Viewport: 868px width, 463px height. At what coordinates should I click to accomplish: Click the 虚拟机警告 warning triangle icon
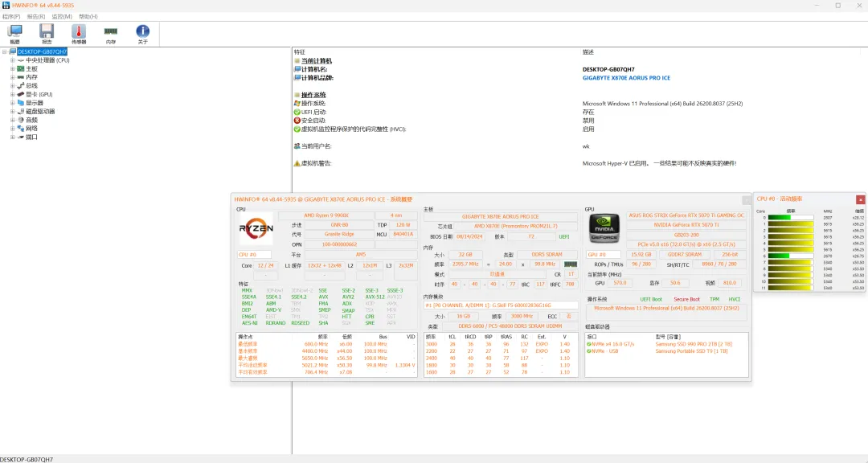tap(297, 163)
